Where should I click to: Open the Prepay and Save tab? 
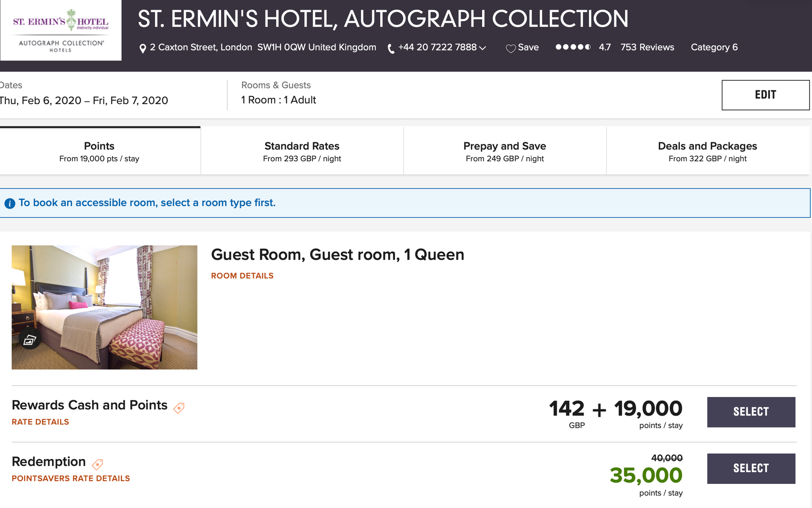(x=505, y=151)
